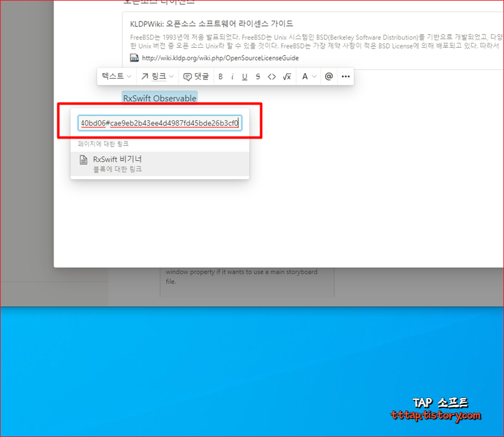
Task: Click the highlighted RxSwift Observable text
Action: [x=160, y=98]
